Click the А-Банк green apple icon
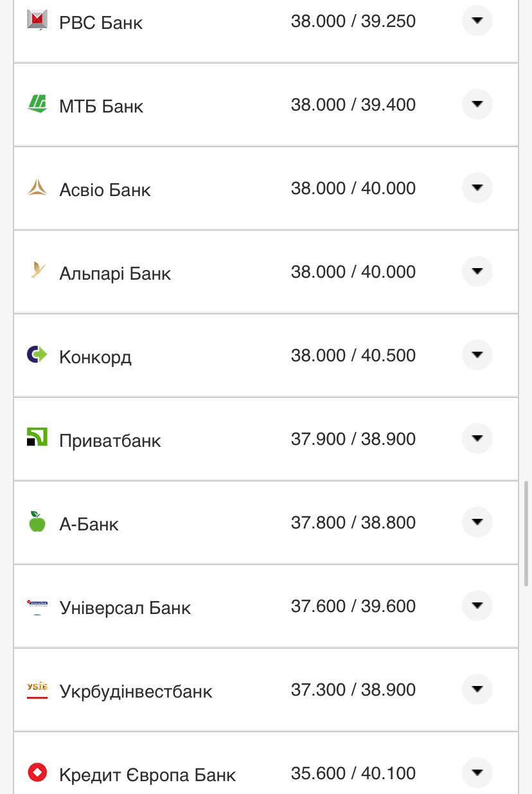 tap(37, 521)
